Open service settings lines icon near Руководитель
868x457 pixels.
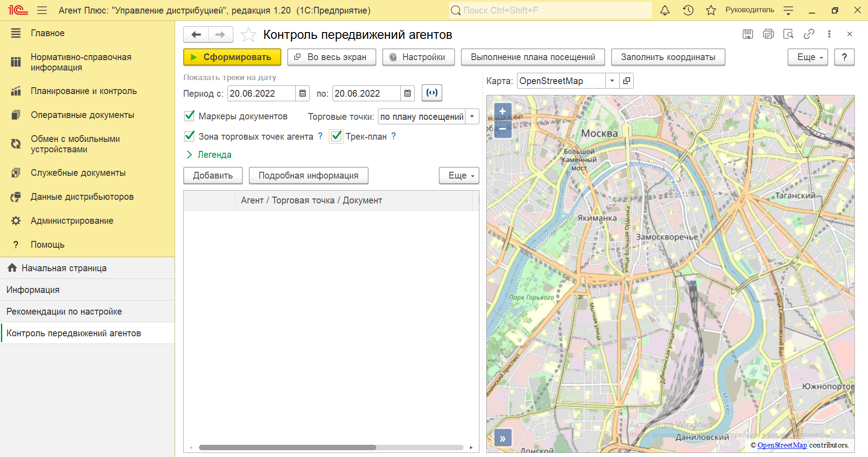(788, 10)
